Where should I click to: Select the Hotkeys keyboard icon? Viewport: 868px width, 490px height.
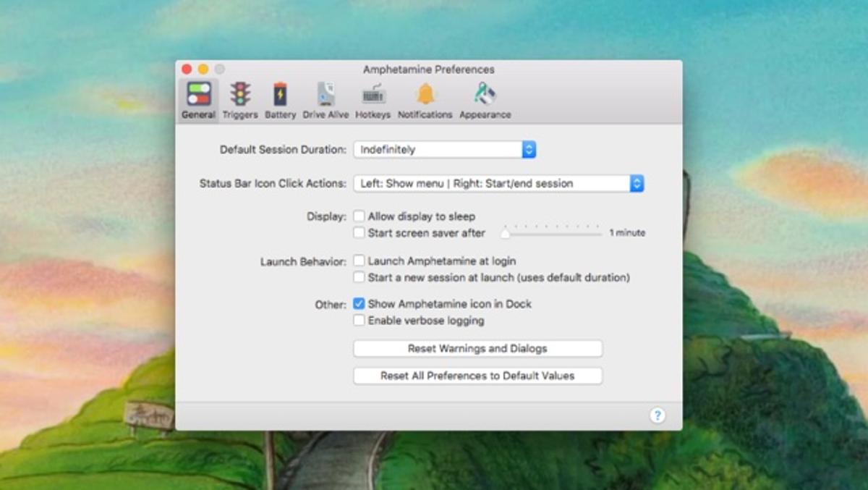(373, 95)
